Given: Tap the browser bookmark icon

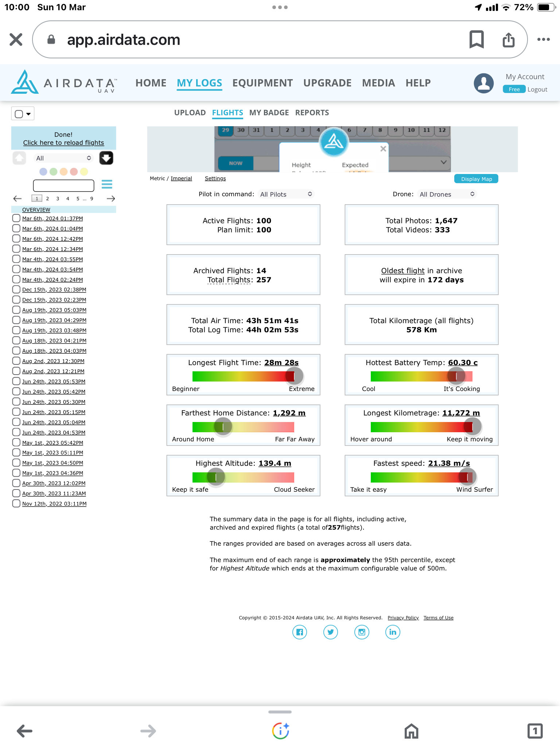Looking at the screenshot, I should (x=476, y=39).
